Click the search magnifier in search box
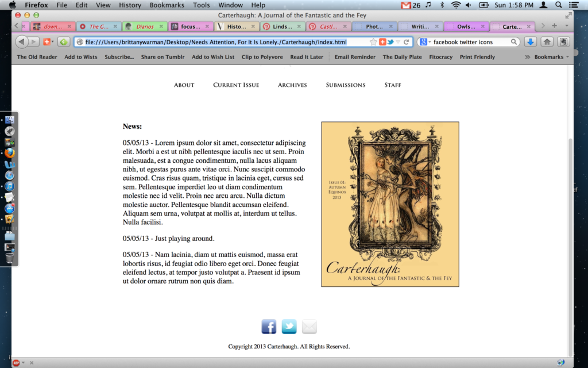The width and height of the screenshot is (588, 368). [514, 42]
